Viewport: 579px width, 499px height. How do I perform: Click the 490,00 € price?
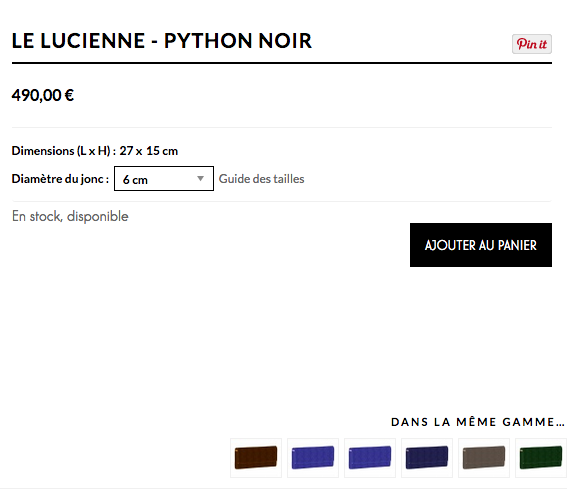(x=43, y=95)
